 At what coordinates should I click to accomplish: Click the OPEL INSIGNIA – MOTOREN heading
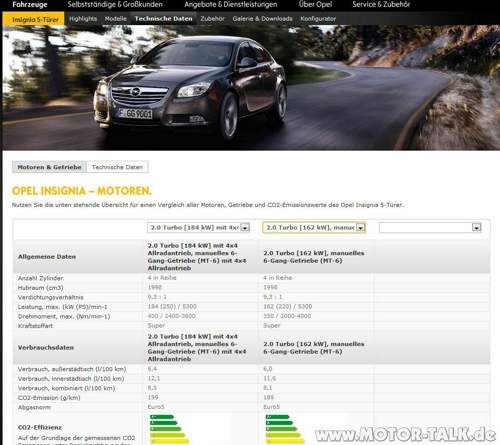[82, 191]
